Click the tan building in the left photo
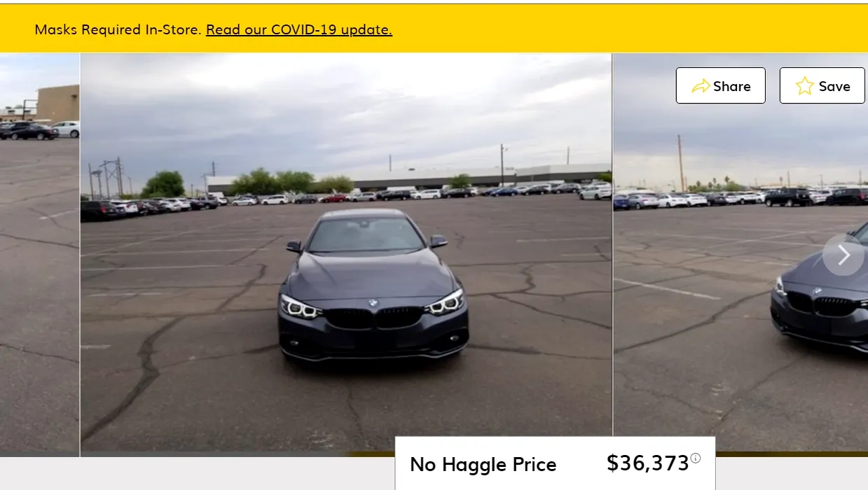This screenshot has width=868, height=490. (57, 104)
